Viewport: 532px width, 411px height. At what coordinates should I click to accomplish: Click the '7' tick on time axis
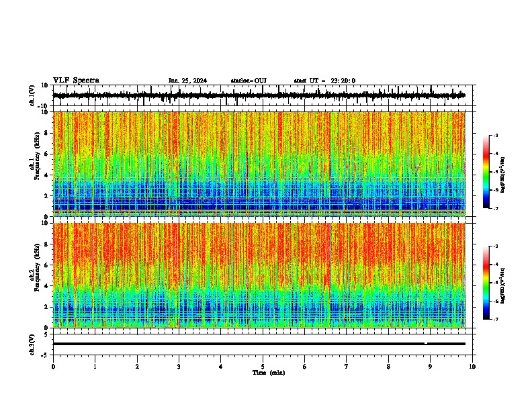pos(347,367)
